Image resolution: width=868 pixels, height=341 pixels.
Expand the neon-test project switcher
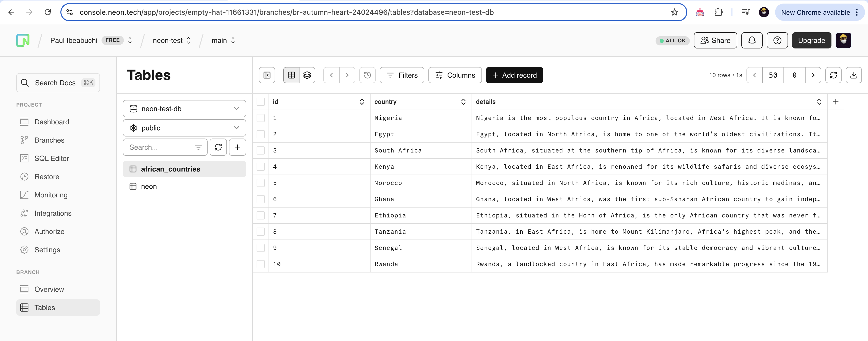(189, 40)
